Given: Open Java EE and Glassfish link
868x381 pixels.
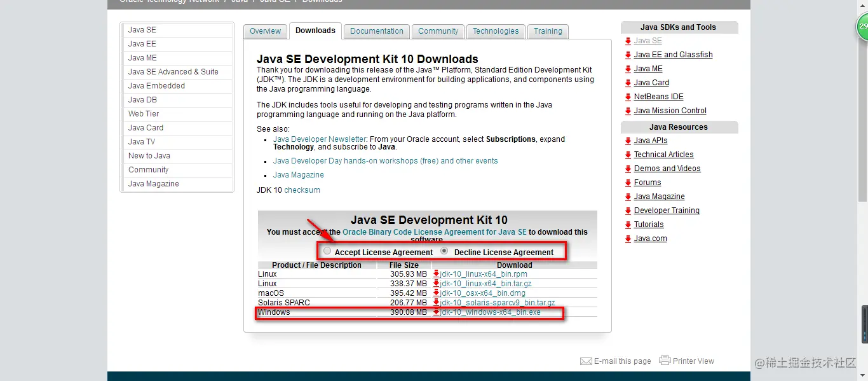Looking at the screenshot, I should coord(673,55).
